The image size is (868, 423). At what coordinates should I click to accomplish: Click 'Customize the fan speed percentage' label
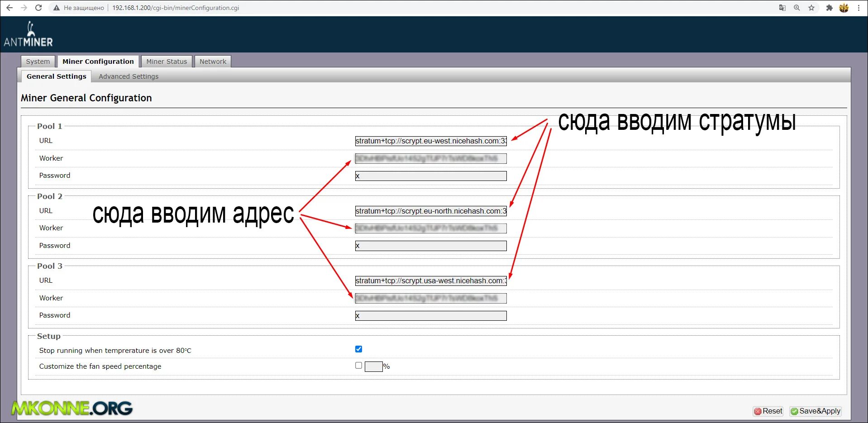point(100,366)
